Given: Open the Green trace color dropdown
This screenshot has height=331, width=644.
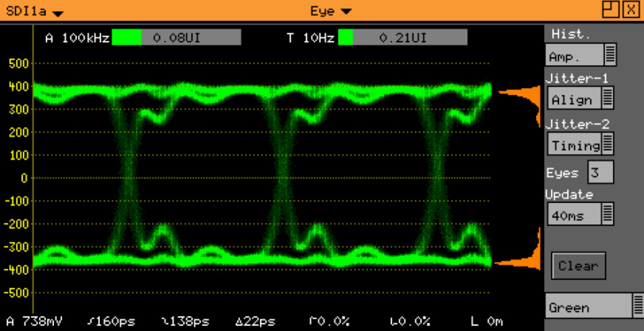Looking at the screenshot, I should click(594, 306).
